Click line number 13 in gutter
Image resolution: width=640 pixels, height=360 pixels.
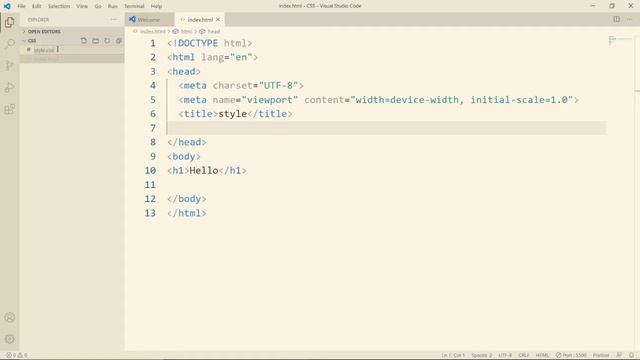[x=150, y=213]
